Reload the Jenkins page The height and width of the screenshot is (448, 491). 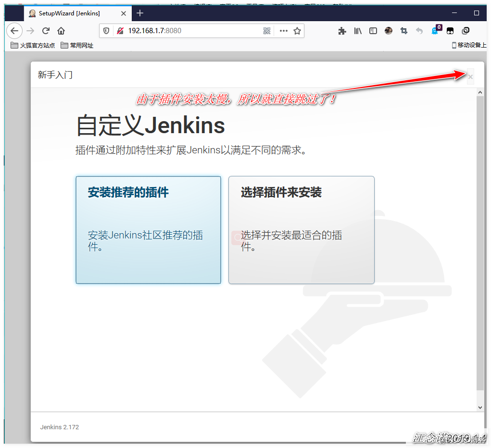(46, 31)
